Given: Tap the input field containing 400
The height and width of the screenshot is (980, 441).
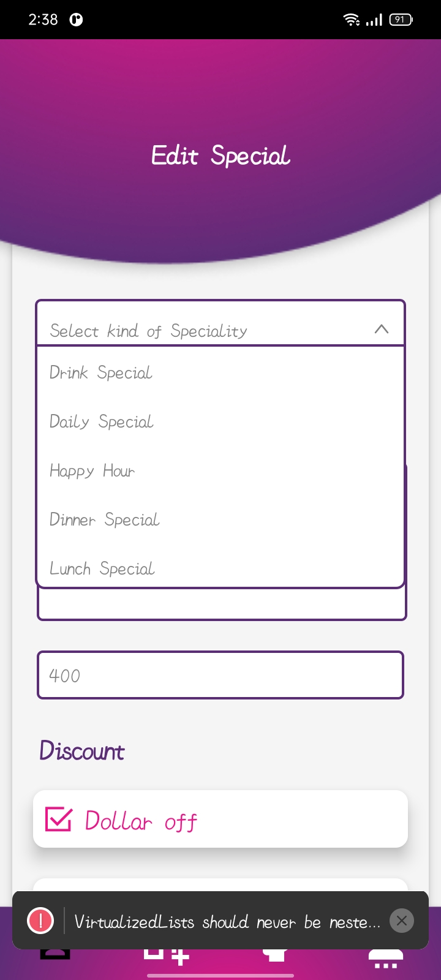Looking at the screenshot, I should click(221, 675).
